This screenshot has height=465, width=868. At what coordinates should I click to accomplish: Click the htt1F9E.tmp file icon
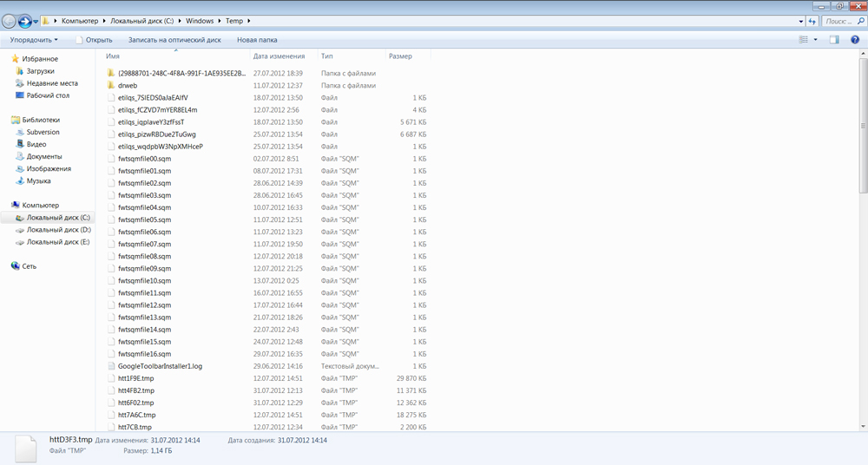111,378
